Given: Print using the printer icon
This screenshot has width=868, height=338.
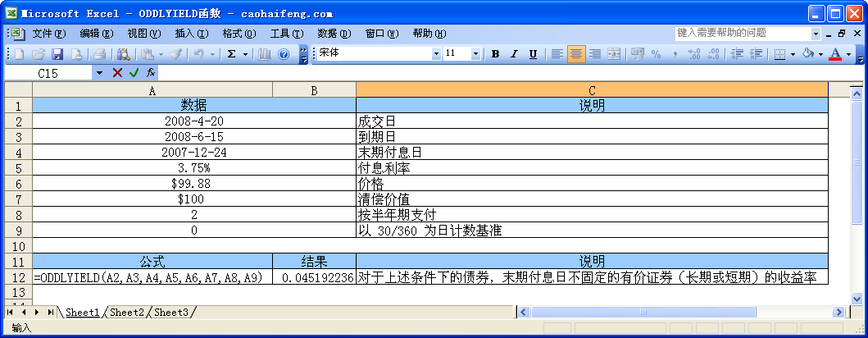Looking at the screenshot, I should (x=100, y=54).
